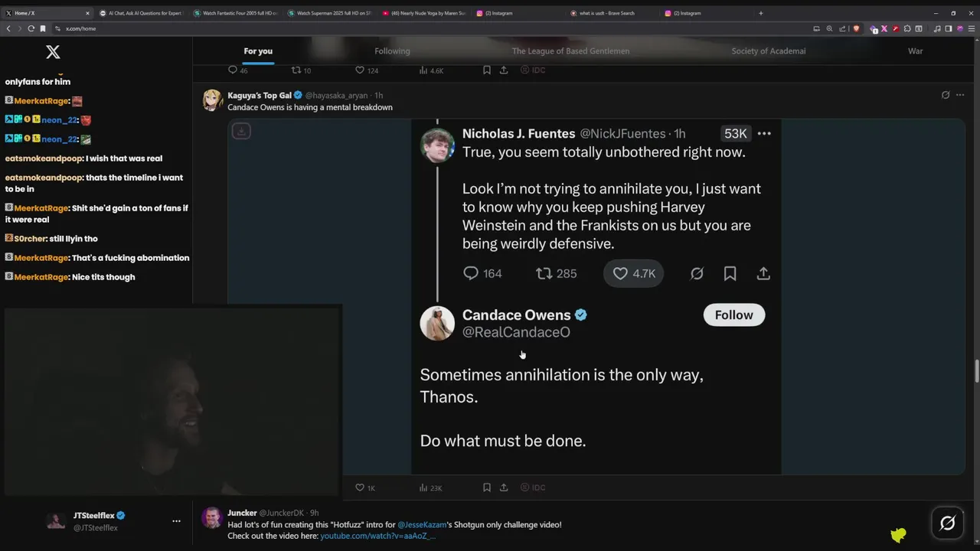This screenshot has height=551, width=980.
Task: Open Kaguya's Top Gal profile name
Action: pyautogui.click(x=260, y=96)
